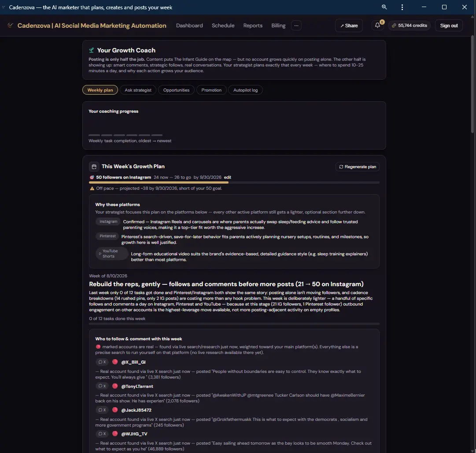Viewport: 476px width, 453px height.
Task: Switch to the Promotion tab
Action: click(212, 90)
